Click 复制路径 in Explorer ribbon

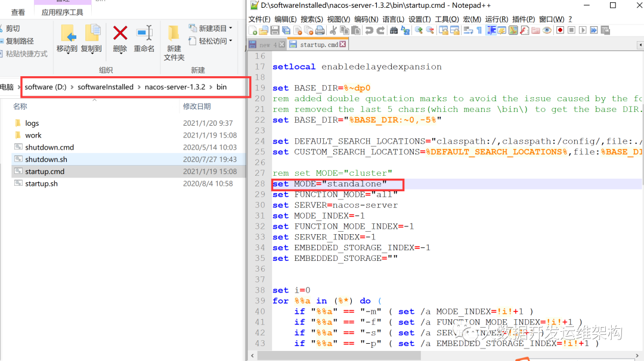17,41
